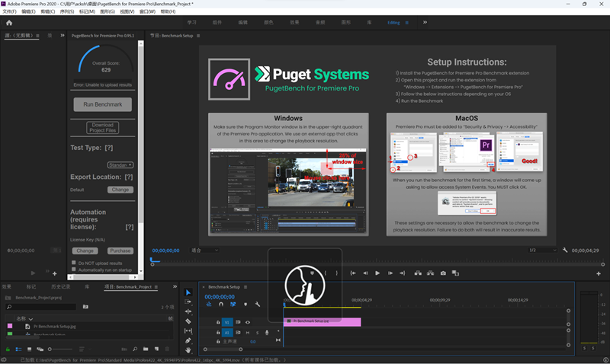Click Download Project Files button
Image resolution: width=610 pixels, height=364 pixels.
[x=103, y=127]
